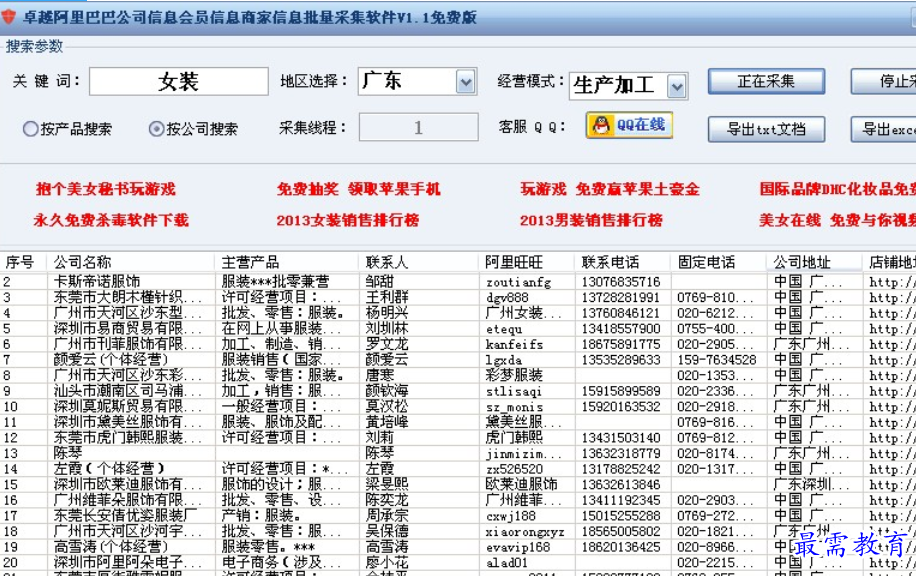Screen dimensions: 916x576
Task: Click phone number 18675891775
Action: pyautogui.click(x=621, y=344)
